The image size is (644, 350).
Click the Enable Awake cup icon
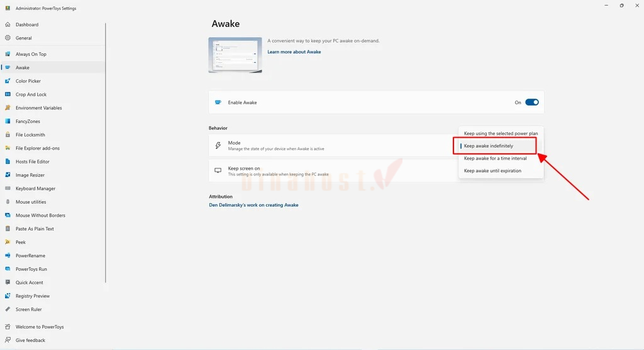[218, 102]
